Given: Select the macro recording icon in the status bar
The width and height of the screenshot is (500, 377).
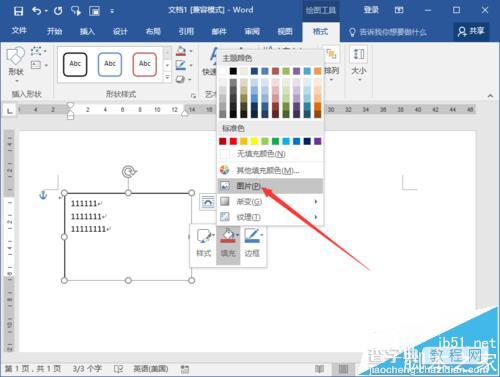Looking at the screenshot, I should 185,369.
